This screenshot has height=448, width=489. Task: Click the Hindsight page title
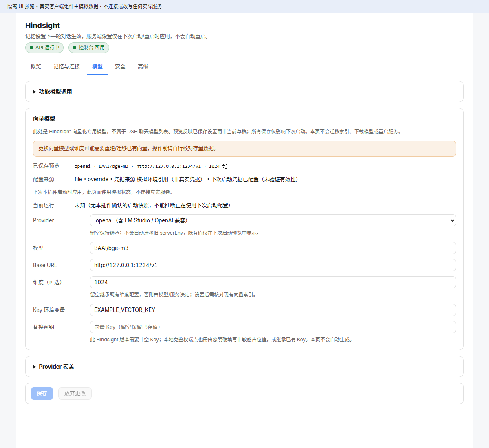coord(42,26)
